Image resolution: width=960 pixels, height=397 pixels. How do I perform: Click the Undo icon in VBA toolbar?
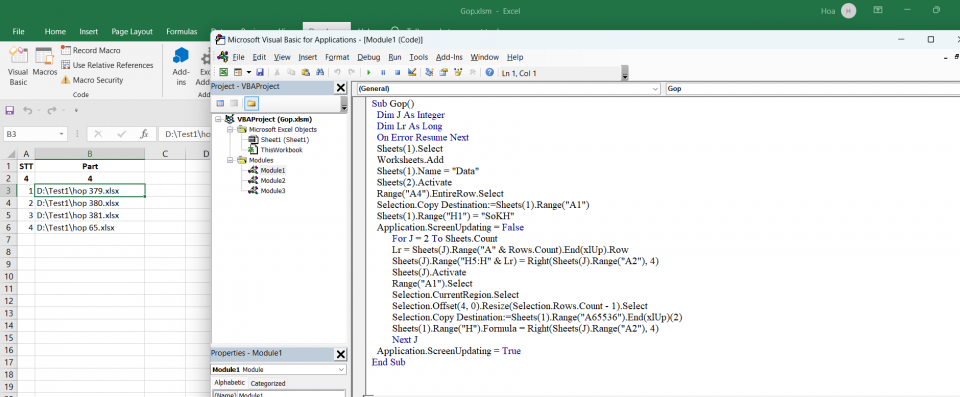point(337,72)
